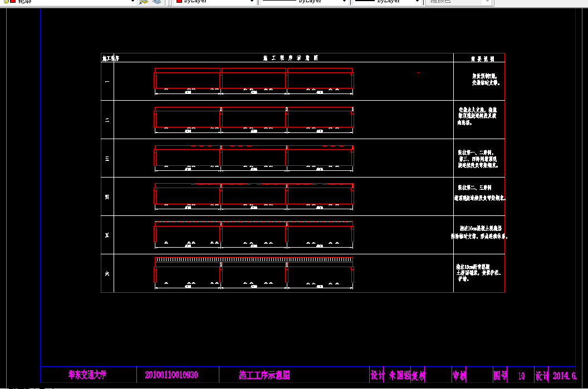This screenshot has width=588, height=389.
Task: Select the step 四 description starting 张拉第二、三跨
Action: tap(480, 193)
